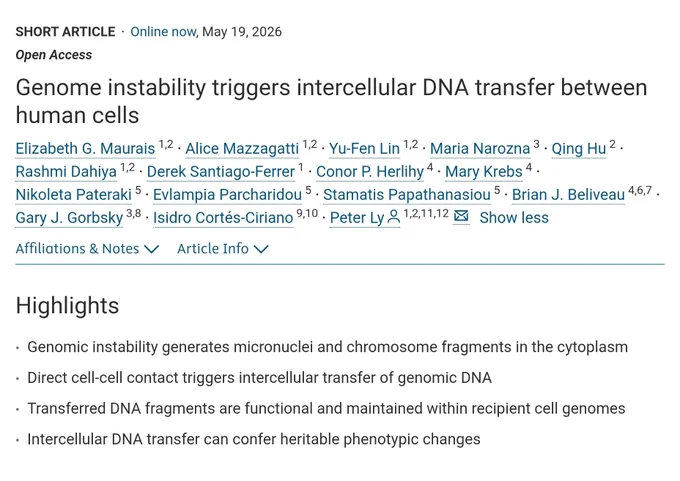Open the Online now link

[163, 32]
